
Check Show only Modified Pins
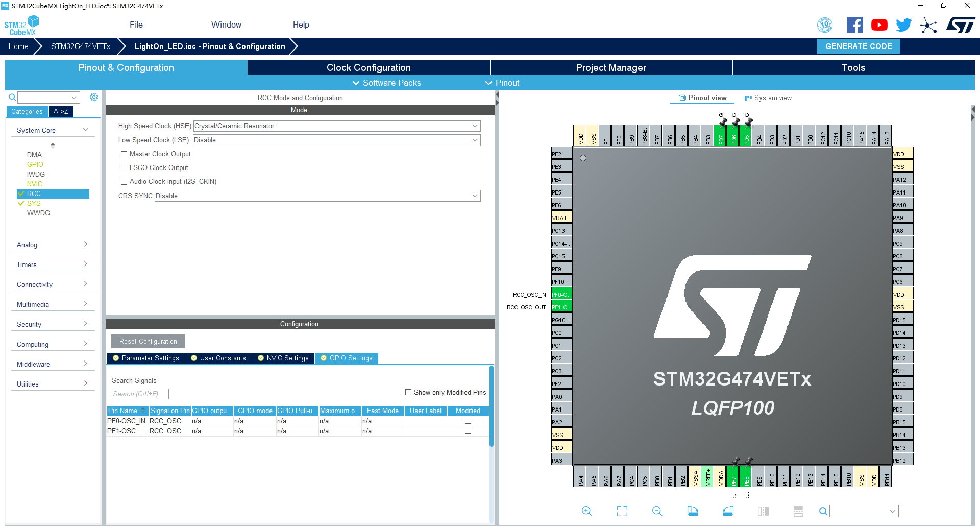coord(408,392)
